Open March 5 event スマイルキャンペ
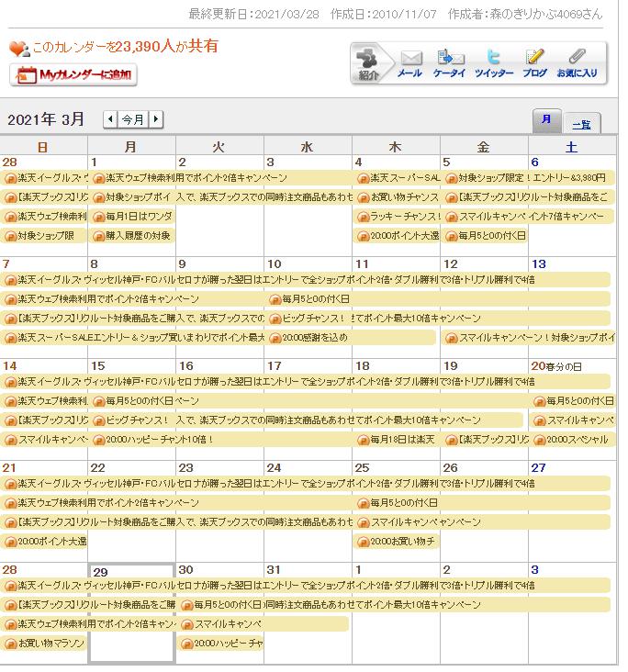628x672 pixels. 485,217
